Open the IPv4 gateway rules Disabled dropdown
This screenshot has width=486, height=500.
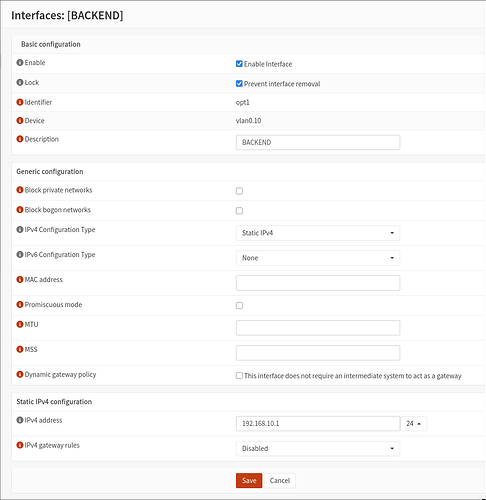point(318,449)
